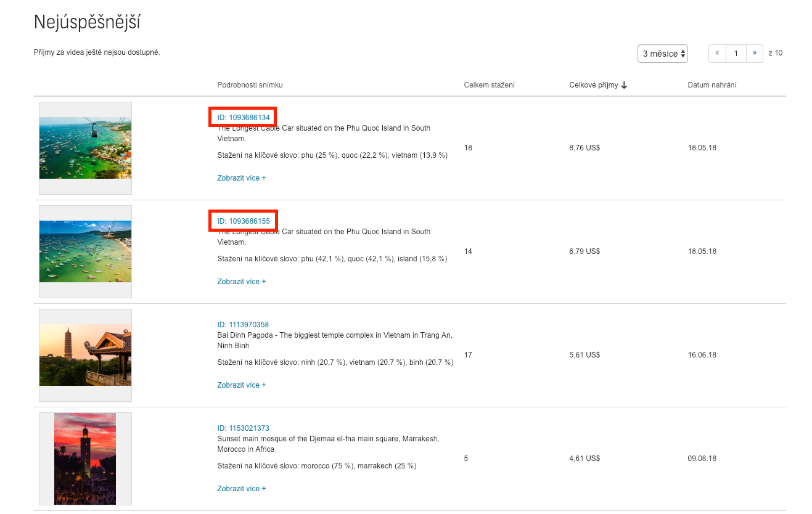Click the page number input field
The height and width of the screenshot is (514, 812).
point(736,54)
